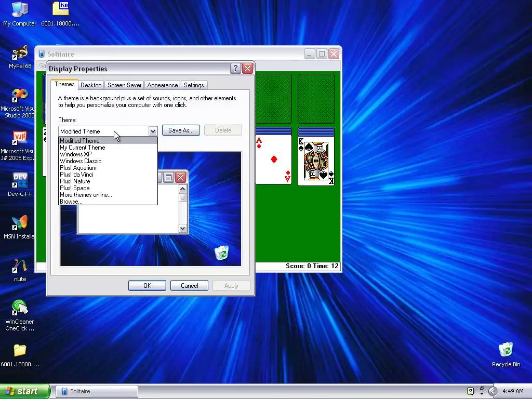Image resolution: width=532 pixels, height=399 pixels.
Task: Select the Windows Classic theme option
Action: point(108,161)
